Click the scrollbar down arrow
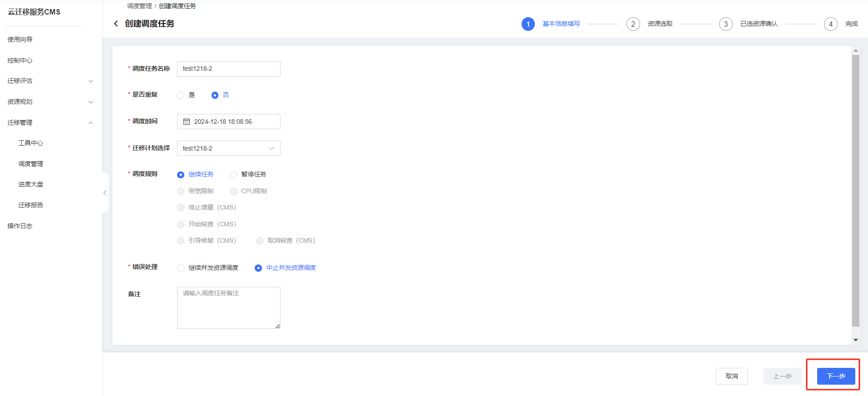This screenshot has width=868, height=396. [856, 340]
